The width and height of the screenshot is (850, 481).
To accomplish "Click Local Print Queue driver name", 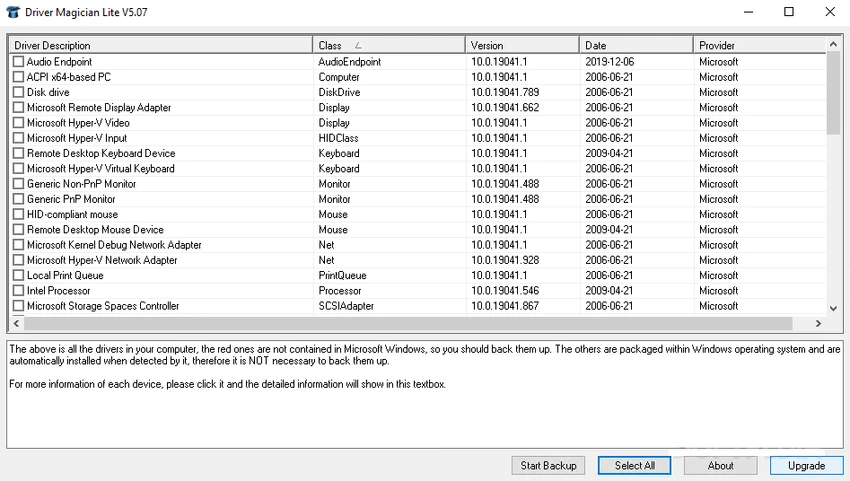I will point(65,275).
